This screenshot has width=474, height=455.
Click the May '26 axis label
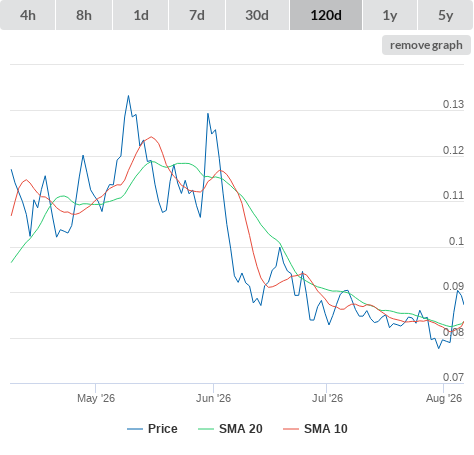(x=96, y=398)
